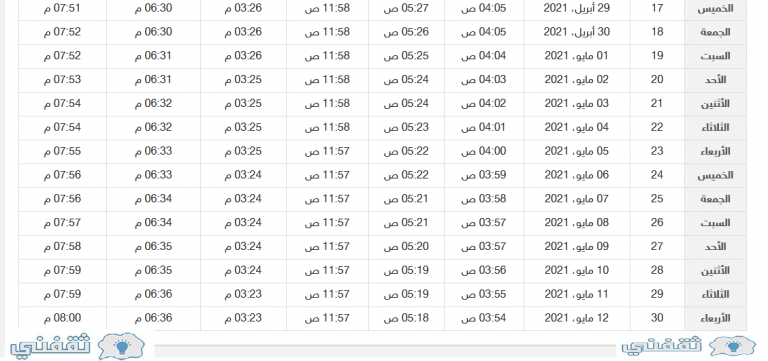Select the date cell 29 أبريل 2021
This screenshot has width=768, height=361.
coord(576,8)
